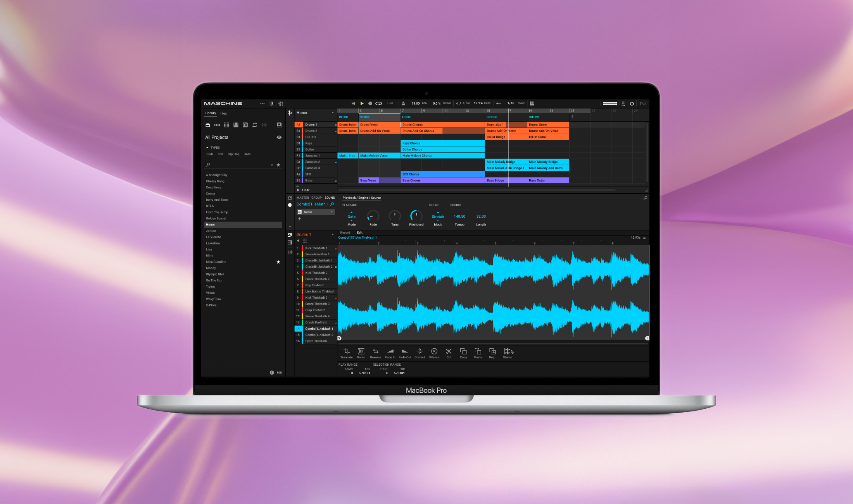Screen dimensions: 853x504
Task: Click the Loops category icon in the Library browser
Action: point(255,125)
